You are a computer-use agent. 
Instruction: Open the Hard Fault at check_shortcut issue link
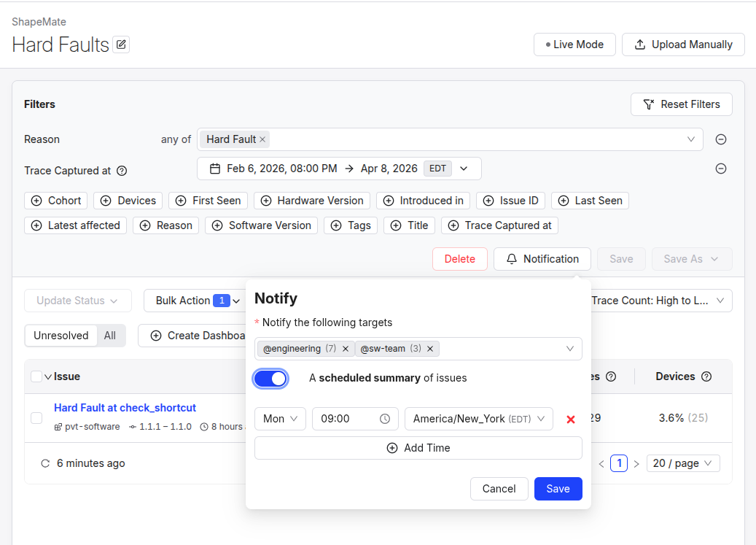[125, 408]
